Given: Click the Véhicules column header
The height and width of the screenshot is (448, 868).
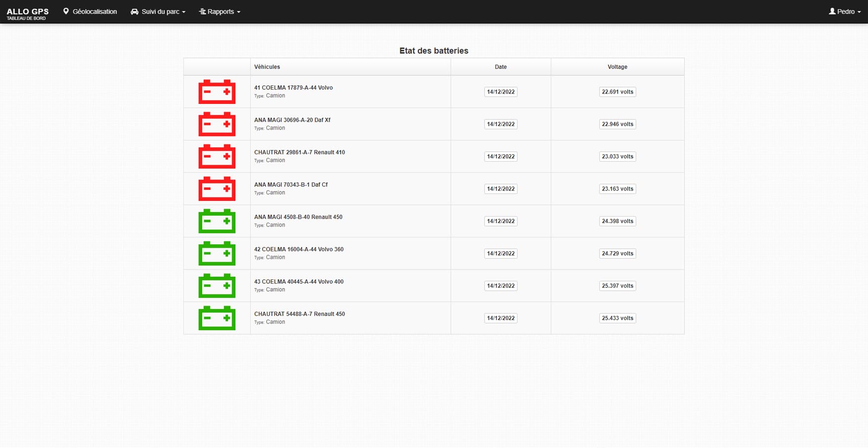Looking at the screenshot, I should pyautogui.click(x=267, y=67).
